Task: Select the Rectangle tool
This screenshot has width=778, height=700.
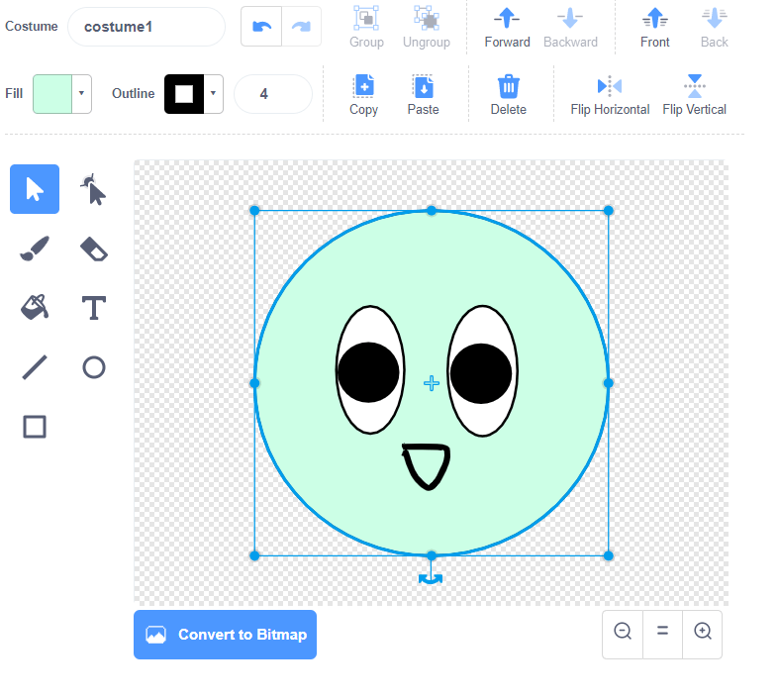Action: (x=35, y=427)
